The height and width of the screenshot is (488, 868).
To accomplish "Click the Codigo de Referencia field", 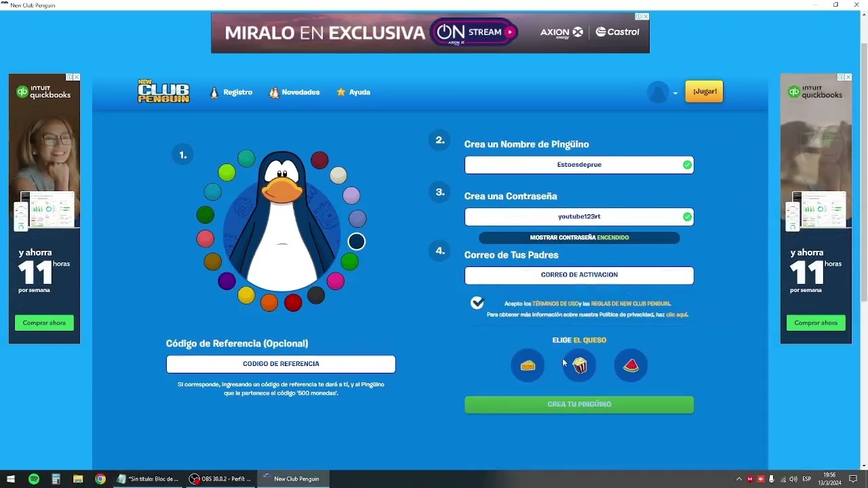I will [x=281, y=364].
